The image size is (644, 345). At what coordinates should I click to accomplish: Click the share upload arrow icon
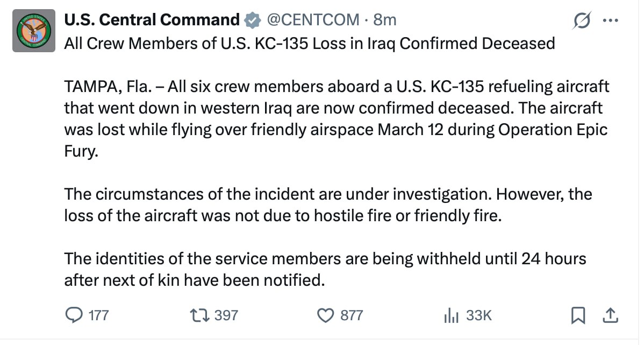click(610, 315)
